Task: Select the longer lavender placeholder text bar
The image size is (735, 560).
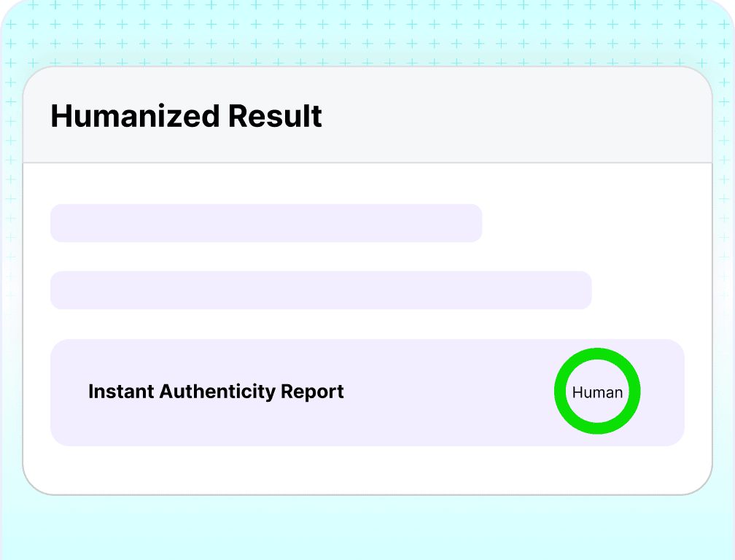Action: (321, 290)
